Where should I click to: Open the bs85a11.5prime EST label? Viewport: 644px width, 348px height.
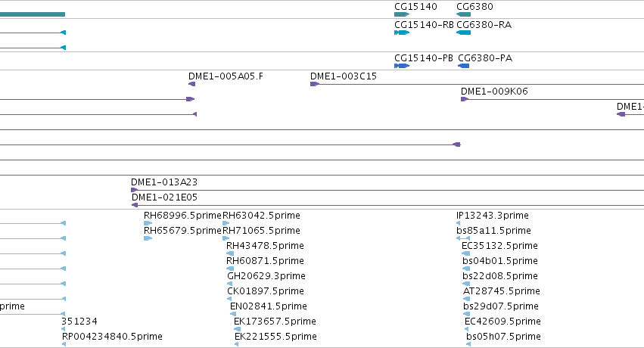tap(493, 231)
